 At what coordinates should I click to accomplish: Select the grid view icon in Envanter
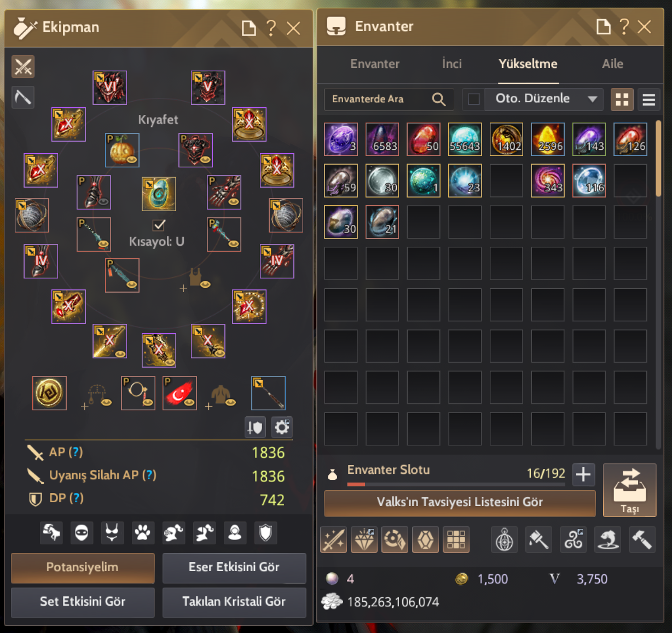[x=622, y=100]
